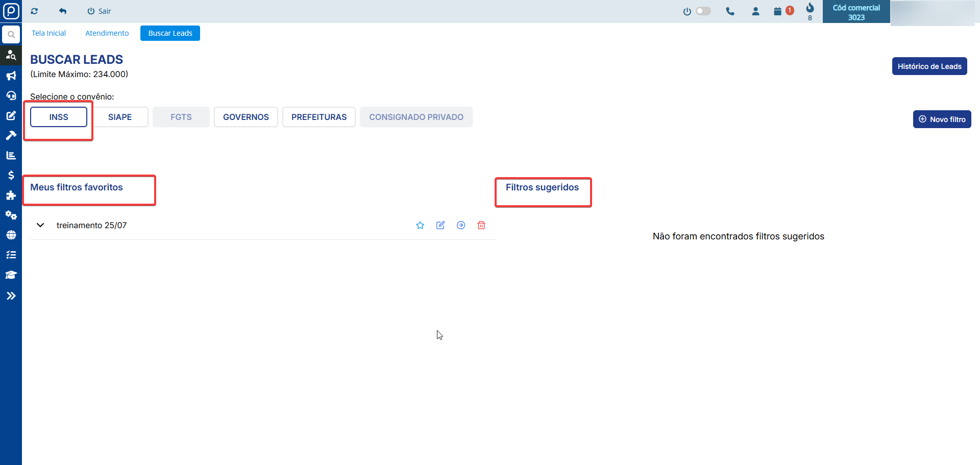
Task: Expand the treinamento 25/07 filter row
Action: pyautogui.click(x=40, y=226)
